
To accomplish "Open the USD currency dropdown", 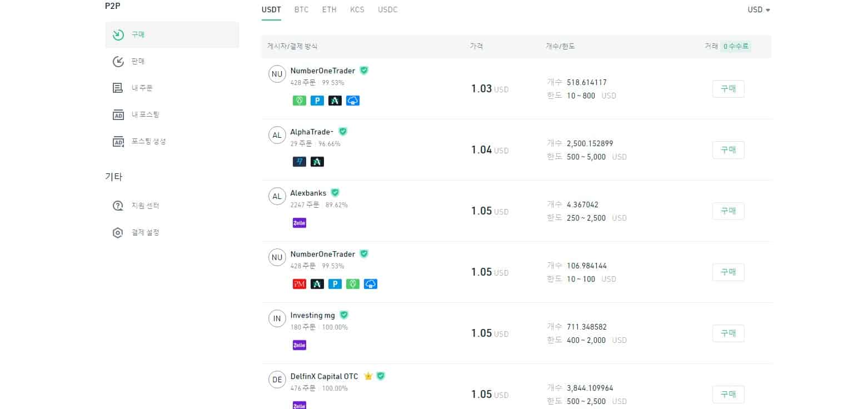I will [758, 9].
